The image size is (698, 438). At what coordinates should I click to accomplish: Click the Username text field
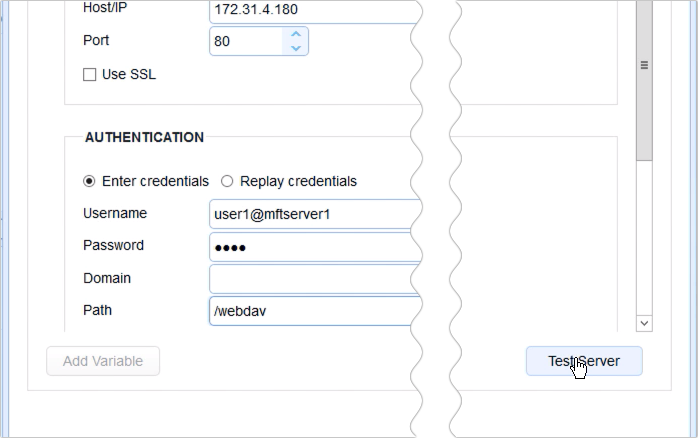click(x=310, y=214)
